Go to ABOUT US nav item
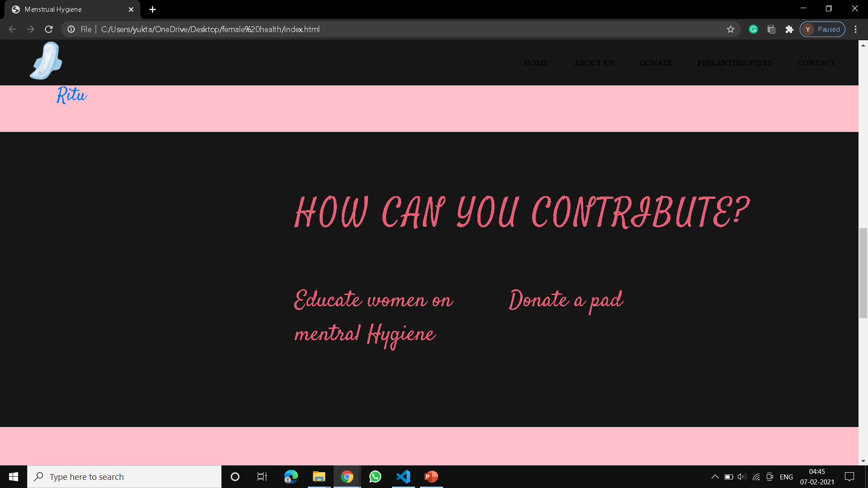The image size is (868, 488). coord(594,63)
